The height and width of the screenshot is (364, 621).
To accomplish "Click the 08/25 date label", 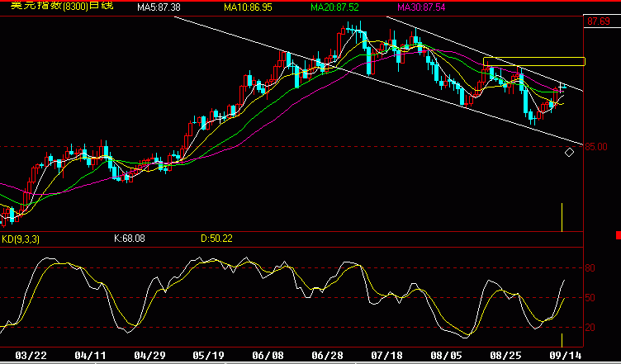I will 505,355.
